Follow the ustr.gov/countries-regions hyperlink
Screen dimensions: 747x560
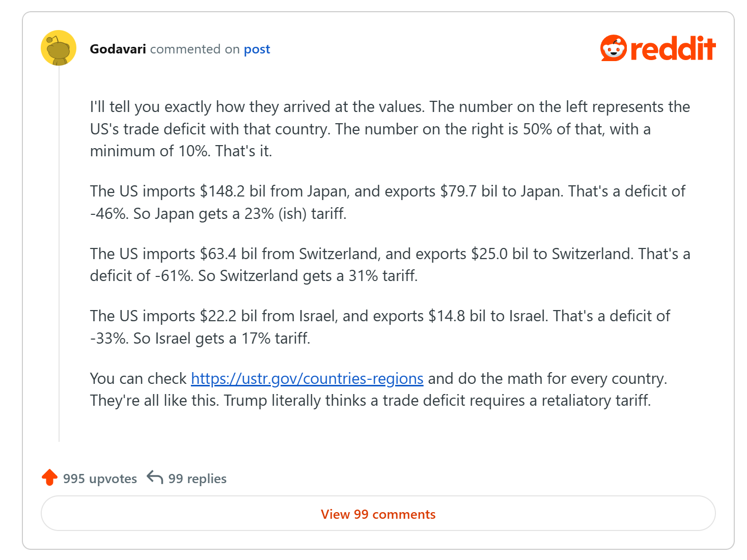307,378
